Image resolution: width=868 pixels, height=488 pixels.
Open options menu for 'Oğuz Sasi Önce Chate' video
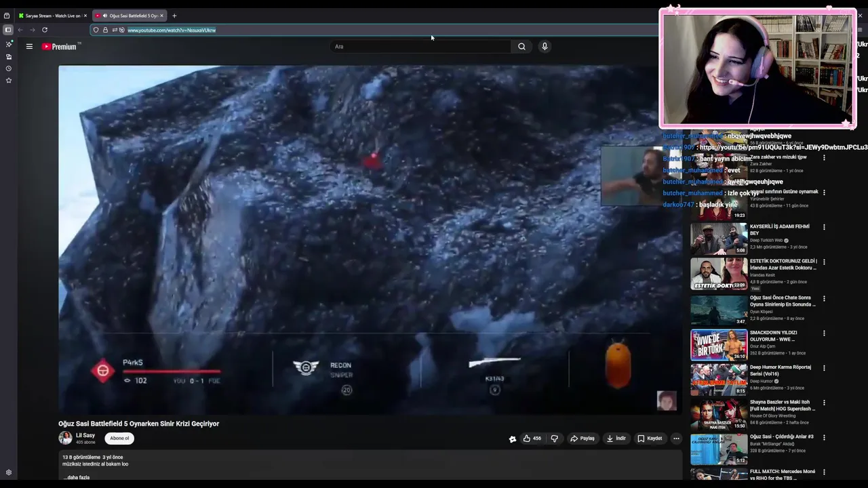[824, 298]
